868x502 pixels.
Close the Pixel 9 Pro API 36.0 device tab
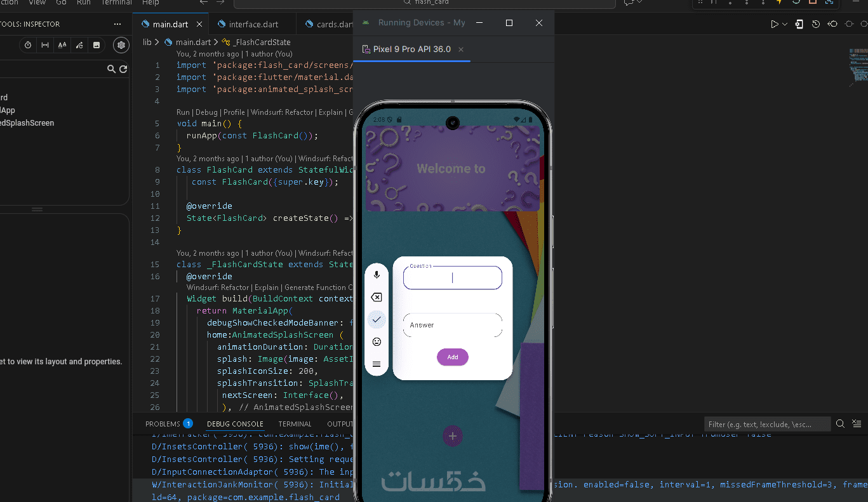[x=461, y=50]
